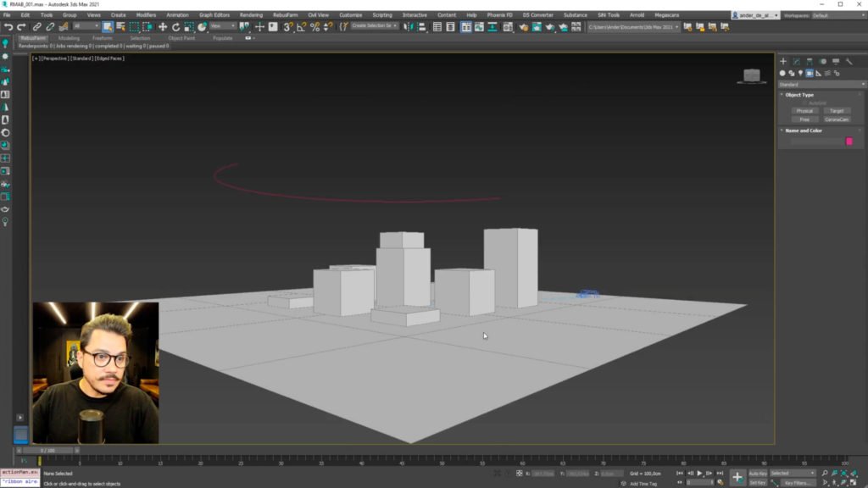Collapse the Object Type rollout
Image resolution: width=868 pixels, height=488 pixels.
pyautogui.click(x=799, y=95)
